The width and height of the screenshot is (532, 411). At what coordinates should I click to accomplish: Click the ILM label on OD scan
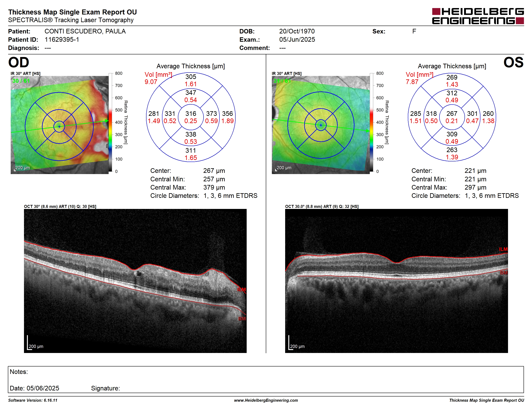pyautogui.click(x=242, y=290)
